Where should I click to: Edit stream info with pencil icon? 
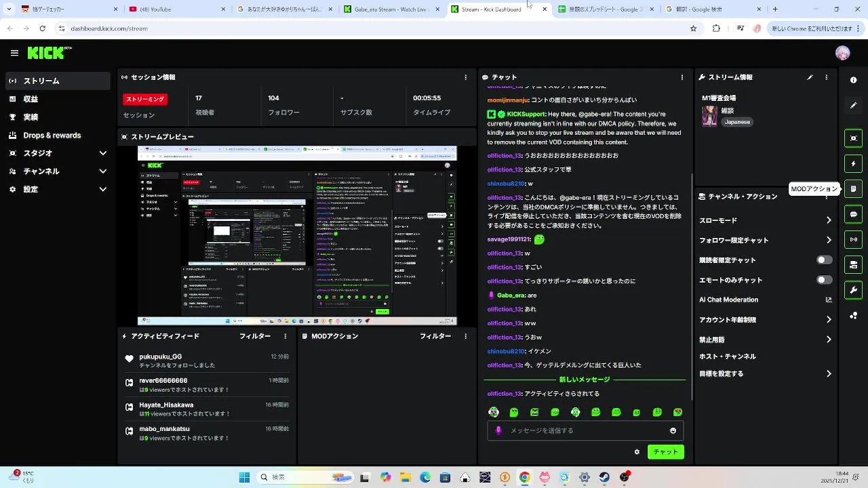click(x=810, y=77)
